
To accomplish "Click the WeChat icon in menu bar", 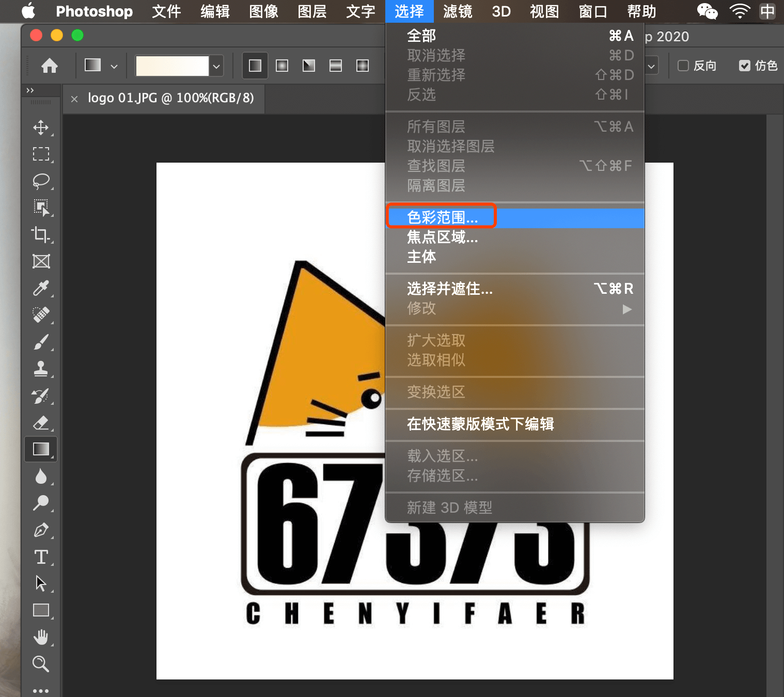I will click(707, 11).
